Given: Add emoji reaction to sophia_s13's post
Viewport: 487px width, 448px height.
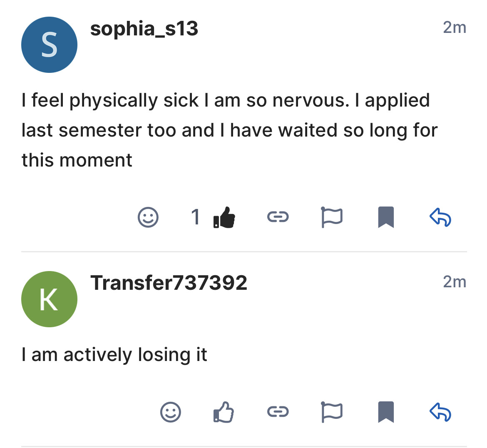Looking at the screenshot, I should [148, 217].
